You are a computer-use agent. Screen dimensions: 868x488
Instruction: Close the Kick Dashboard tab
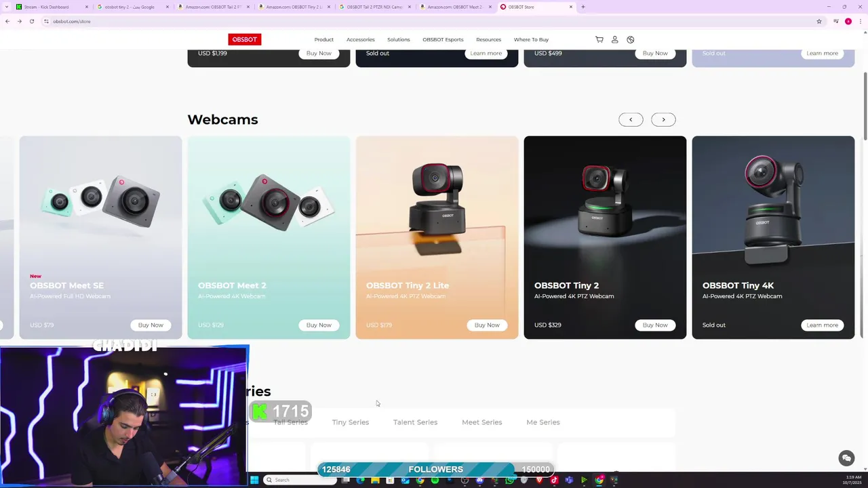(87, 7)
